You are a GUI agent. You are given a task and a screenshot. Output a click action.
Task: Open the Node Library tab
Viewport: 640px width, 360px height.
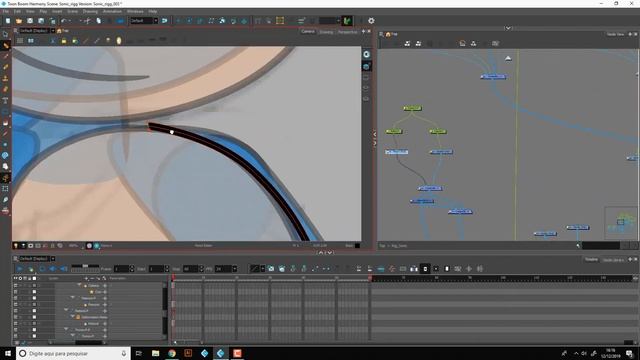click(x=613, y=260)
